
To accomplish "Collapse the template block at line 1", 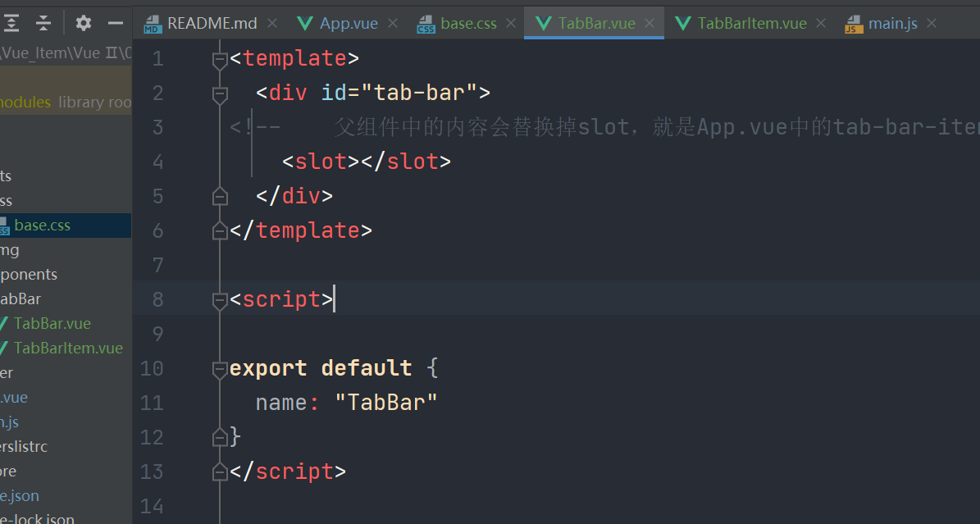I will click(220, 61).
